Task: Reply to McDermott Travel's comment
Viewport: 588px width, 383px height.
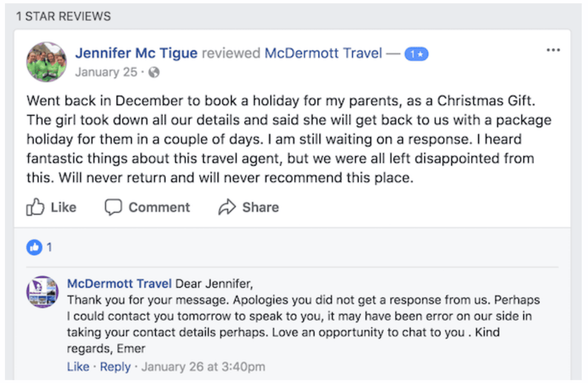Action: click(x=115, y=367)
